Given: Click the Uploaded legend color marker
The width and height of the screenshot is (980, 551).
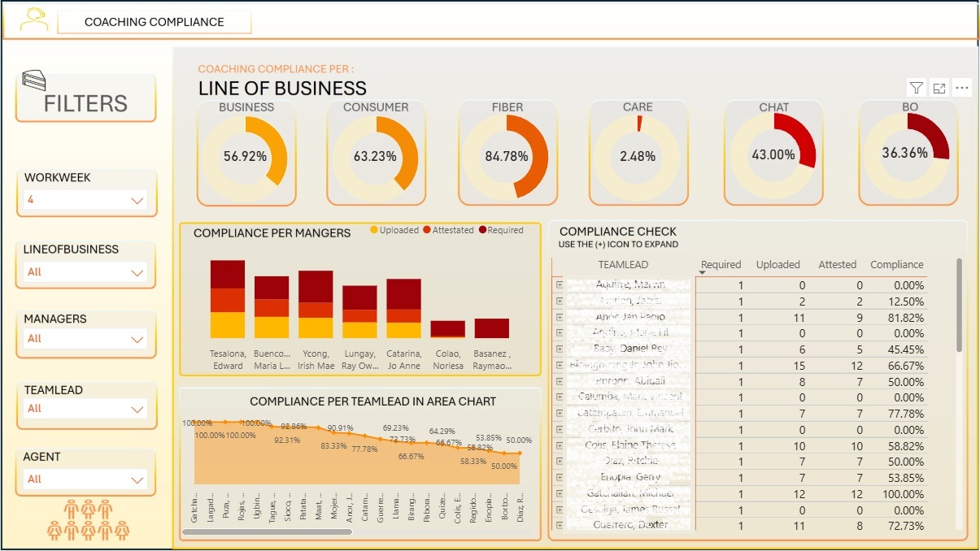Looking at the screenshot, I should [374, 230].
